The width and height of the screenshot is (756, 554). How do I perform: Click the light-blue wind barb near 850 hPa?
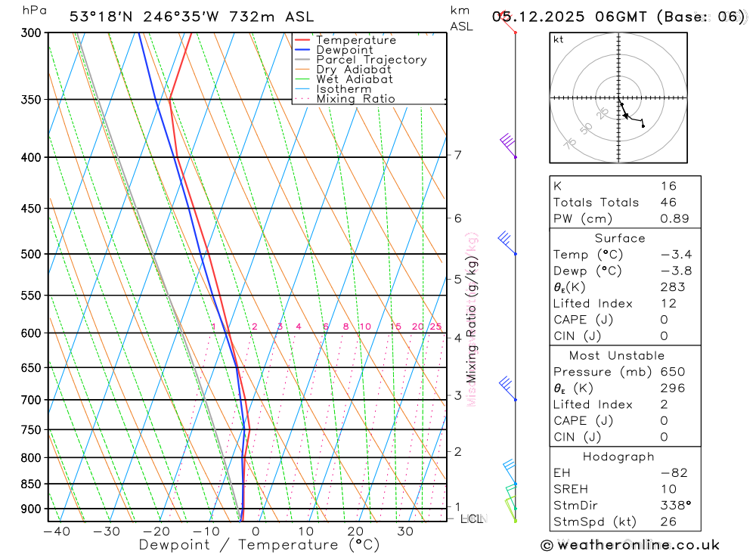(x=510, y=472)
